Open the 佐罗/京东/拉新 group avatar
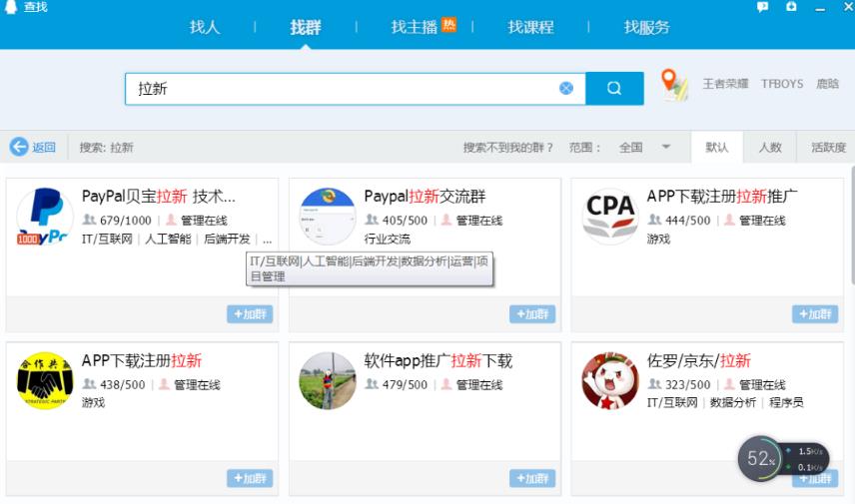The height and width of the screenshot is (504, 855). [610, 380]
